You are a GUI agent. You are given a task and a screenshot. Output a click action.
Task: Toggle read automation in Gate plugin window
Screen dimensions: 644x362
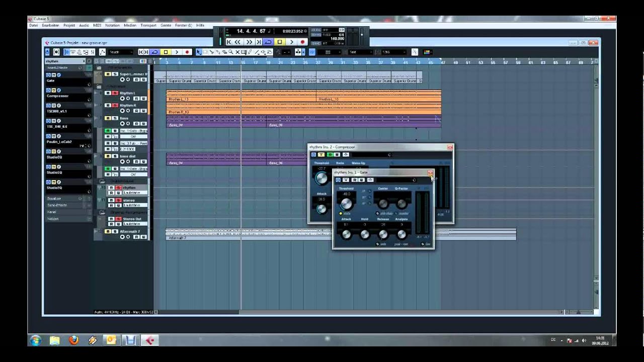pyautogui.click(x=355, y=180)
